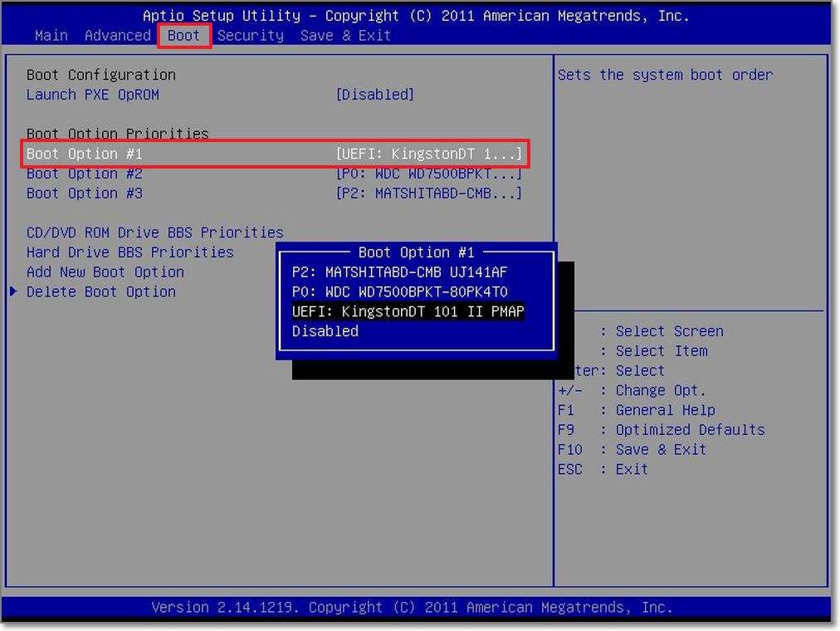Open the Advanced settings tab
This screenshot has width=840, height=631.
tap(117, 35)
